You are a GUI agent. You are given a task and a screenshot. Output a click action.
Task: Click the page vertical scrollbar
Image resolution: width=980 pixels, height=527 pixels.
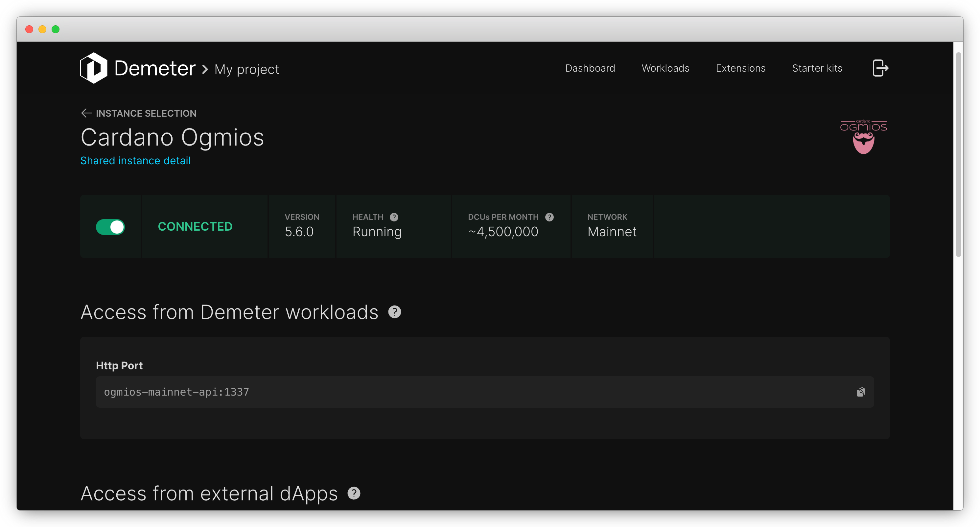(x=958, y=154)
